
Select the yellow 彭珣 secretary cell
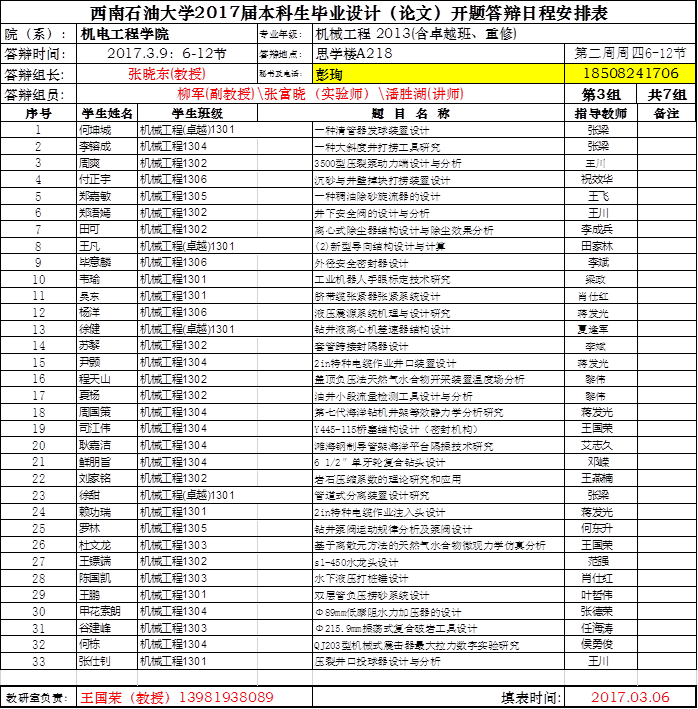440,74
